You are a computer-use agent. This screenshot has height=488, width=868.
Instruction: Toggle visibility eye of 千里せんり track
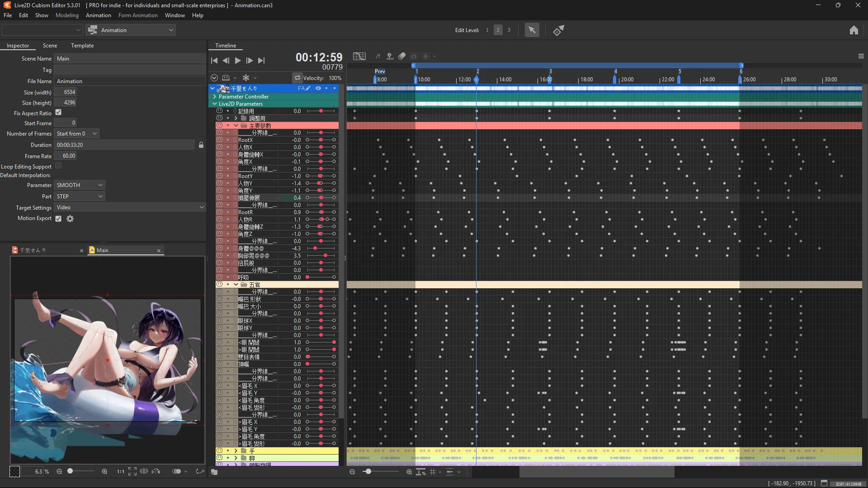[x=318, y=89]
